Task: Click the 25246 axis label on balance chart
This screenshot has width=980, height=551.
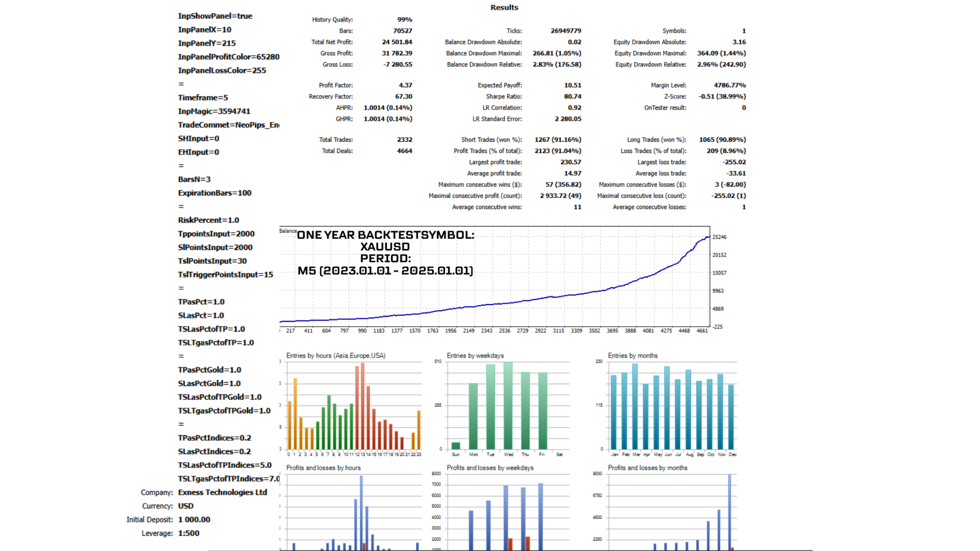Action: click(x=719, y=237)
